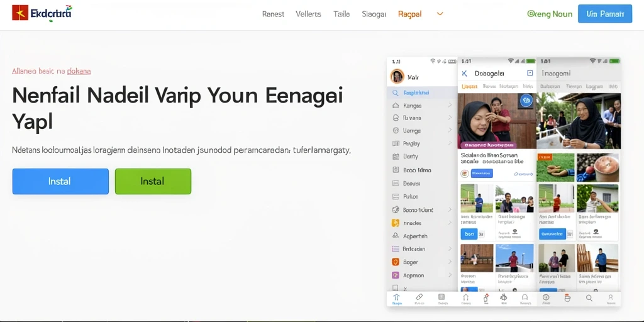The image size is (644, 322).
Task: Open the coffee cup thumbnail
Action: (597, 167)
